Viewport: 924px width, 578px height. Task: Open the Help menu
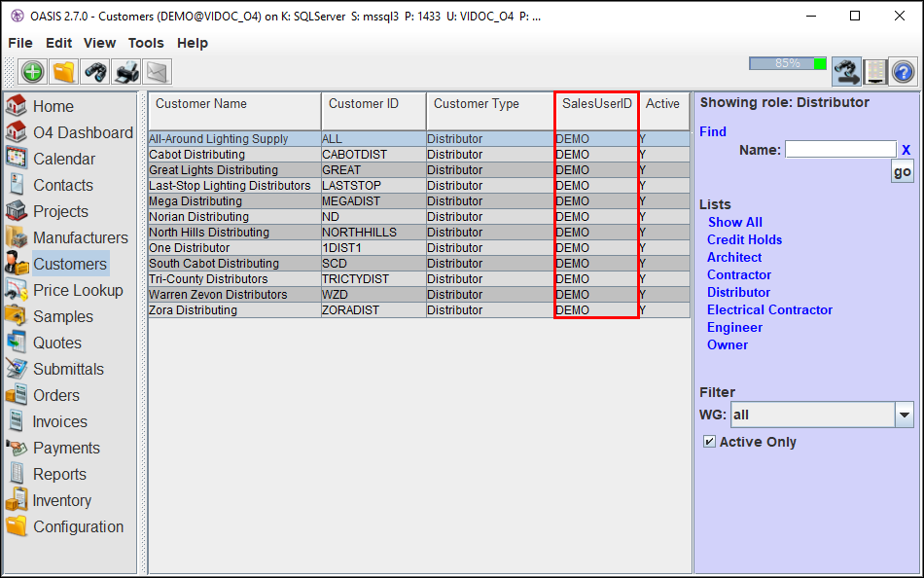193,43
